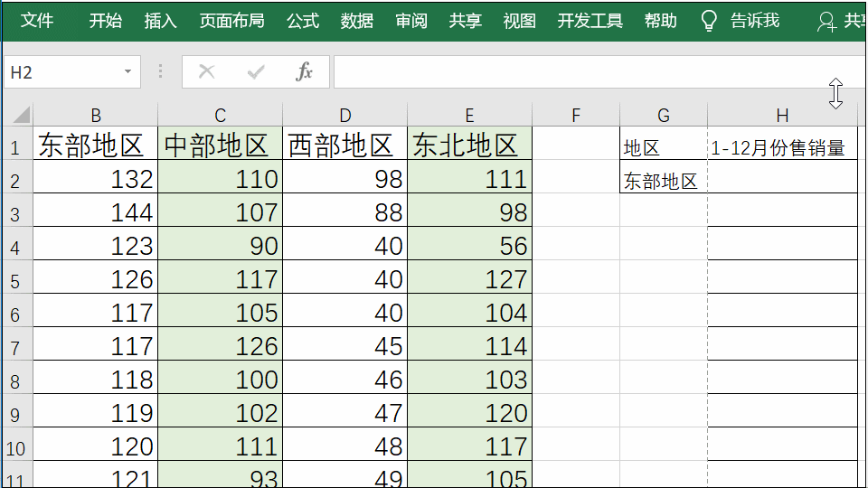The image size is (868, 488).
Task: Click inside the formula bar input
Action: (599, 72)
